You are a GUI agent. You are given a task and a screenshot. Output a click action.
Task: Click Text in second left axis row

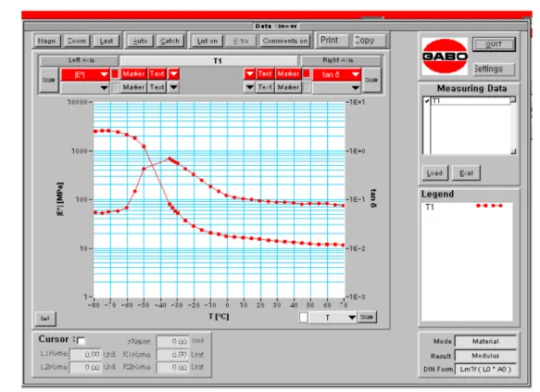[x=157, y=87]
